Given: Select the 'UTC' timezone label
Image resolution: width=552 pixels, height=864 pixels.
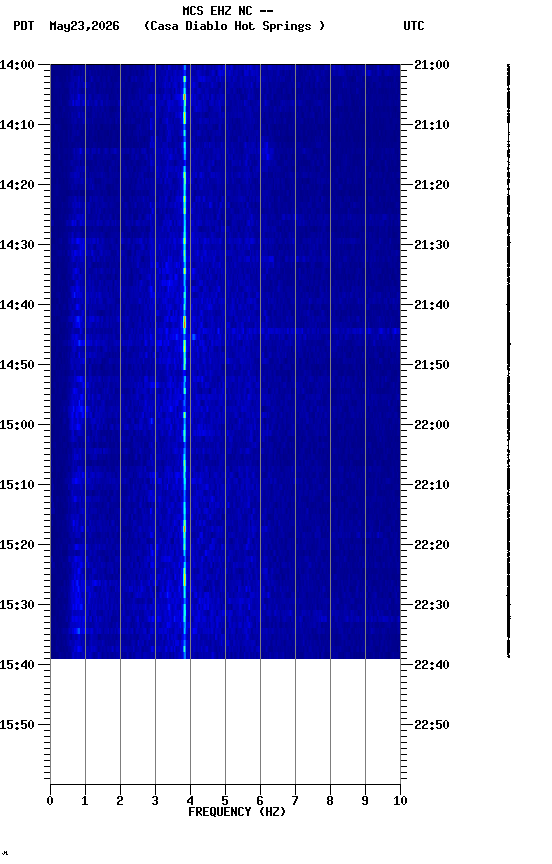Looking at the screenshot, I should 414,26.
